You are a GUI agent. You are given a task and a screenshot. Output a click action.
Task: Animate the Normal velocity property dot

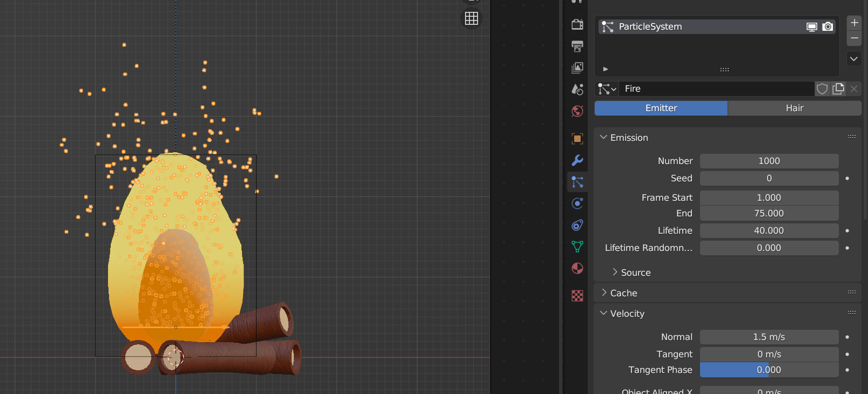pos(847,337)
